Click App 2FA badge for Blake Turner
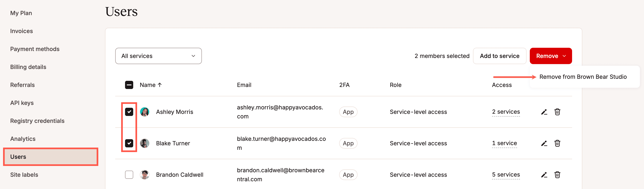Image resolution: width=644 pixels, height=189 pixels. click(x=348, y=143)
